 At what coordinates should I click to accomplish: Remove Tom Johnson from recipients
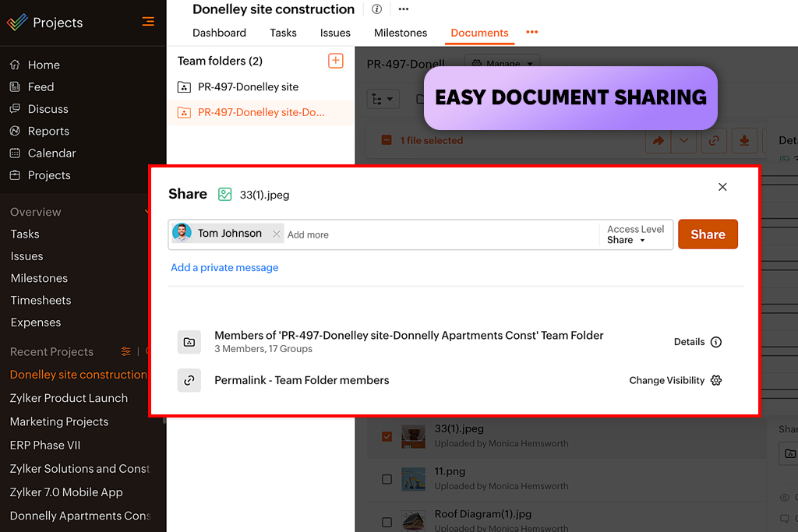(277, 234)
